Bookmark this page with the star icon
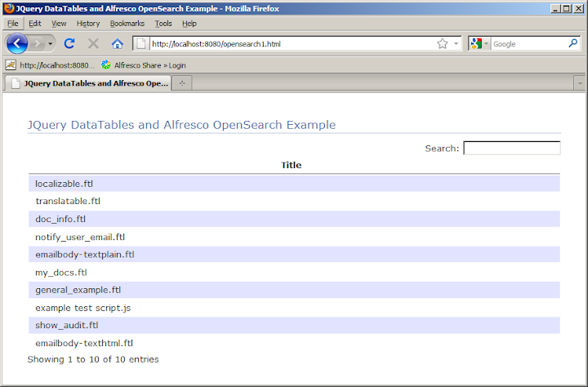 point(443,44)
